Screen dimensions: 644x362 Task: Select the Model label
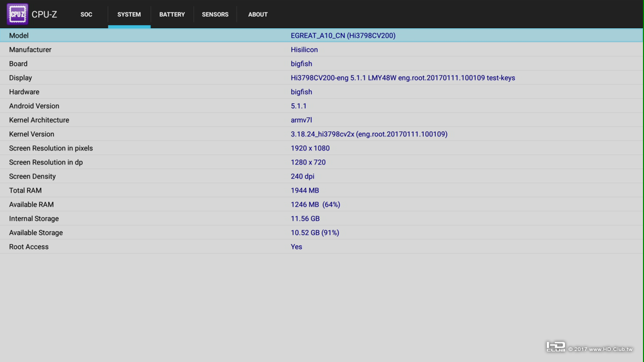(19, 36)
